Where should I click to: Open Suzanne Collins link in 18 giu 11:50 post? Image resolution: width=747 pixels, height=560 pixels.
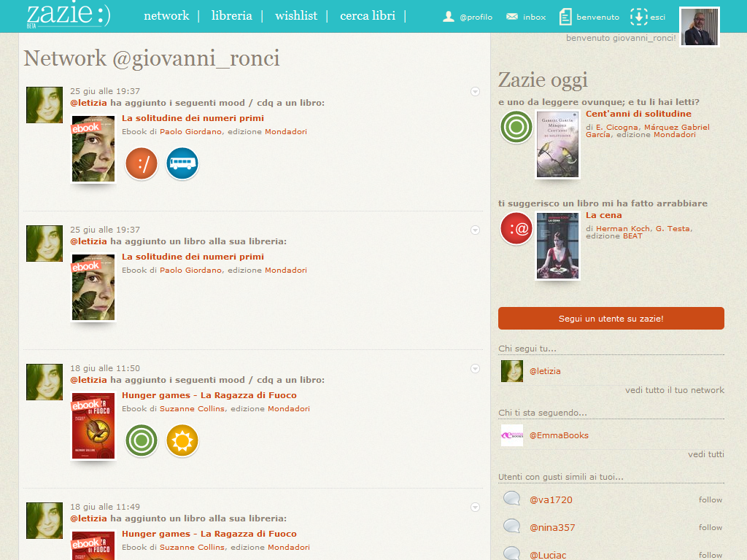tap(192, 408)
